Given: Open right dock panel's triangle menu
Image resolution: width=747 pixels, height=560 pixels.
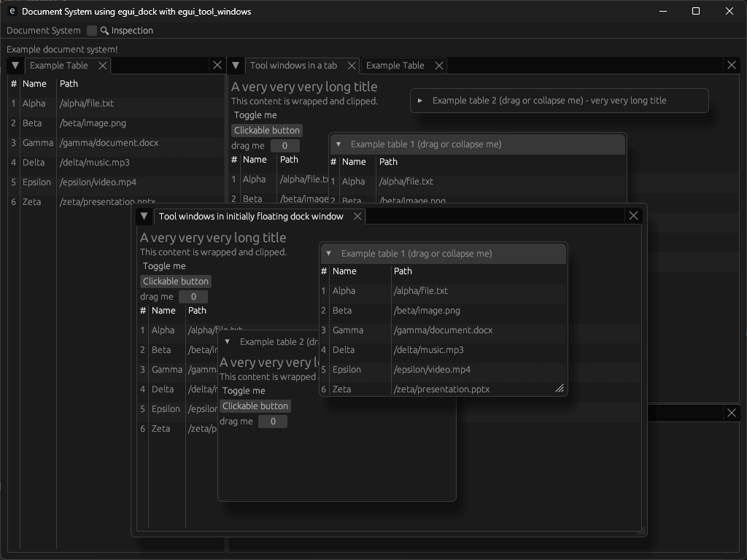Looking at the screenshot, I should (236, 66).
